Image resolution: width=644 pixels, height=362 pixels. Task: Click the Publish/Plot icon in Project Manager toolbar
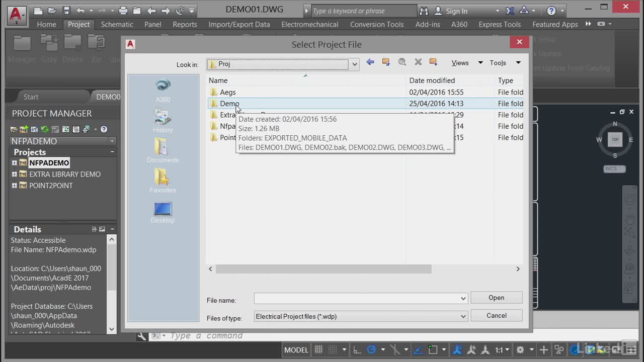pyautogui.click(x=86, y=129)
